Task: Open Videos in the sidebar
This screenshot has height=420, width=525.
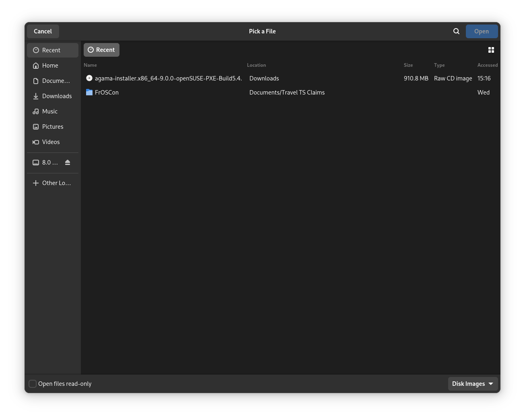Action: click(x=51, y=142)
